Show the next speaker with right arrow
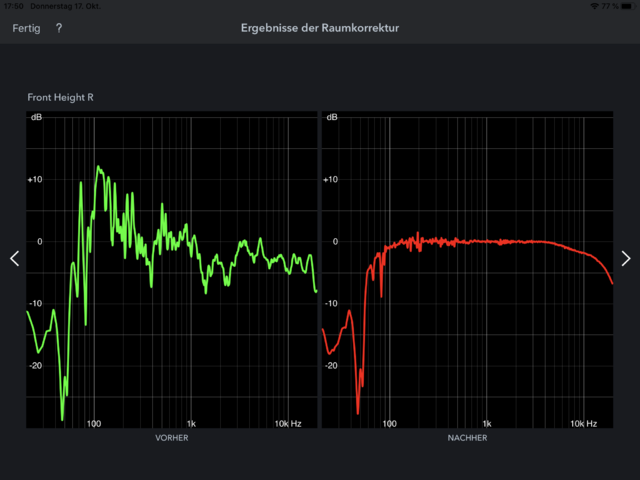This screenshot has height=480, width=640. [x=626, y=259]
